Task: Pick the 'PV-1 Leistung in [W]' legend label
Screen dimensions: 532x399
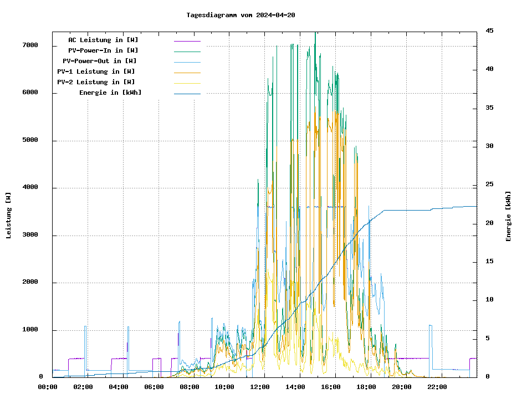Action: (96, 71)
